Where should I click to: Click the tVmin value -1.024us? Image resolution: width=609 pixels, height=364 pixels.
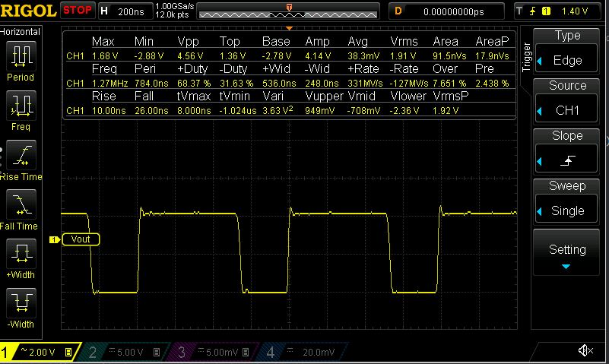coord(238,111)
